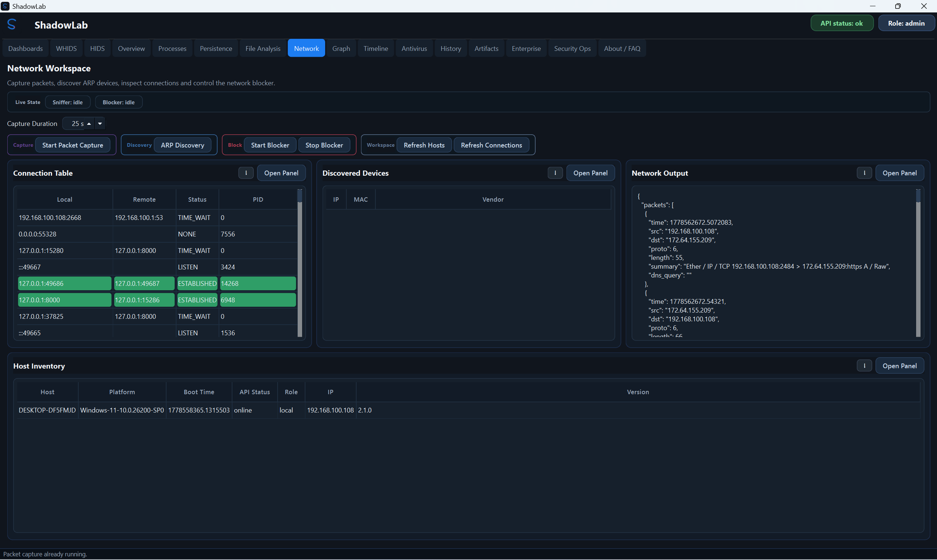937x560 pixels.
Task: Open the File Analysis tab
Action: coord(263,48)
